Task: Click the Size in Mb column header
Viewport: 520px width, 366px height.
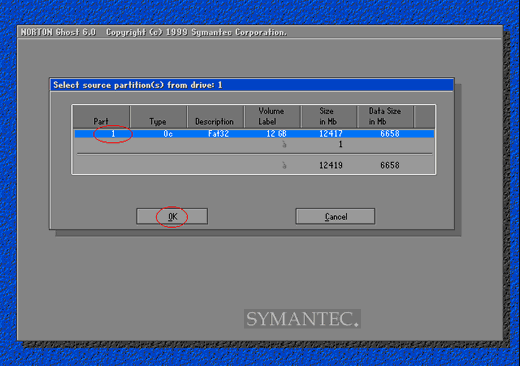Action: point(329,117)
